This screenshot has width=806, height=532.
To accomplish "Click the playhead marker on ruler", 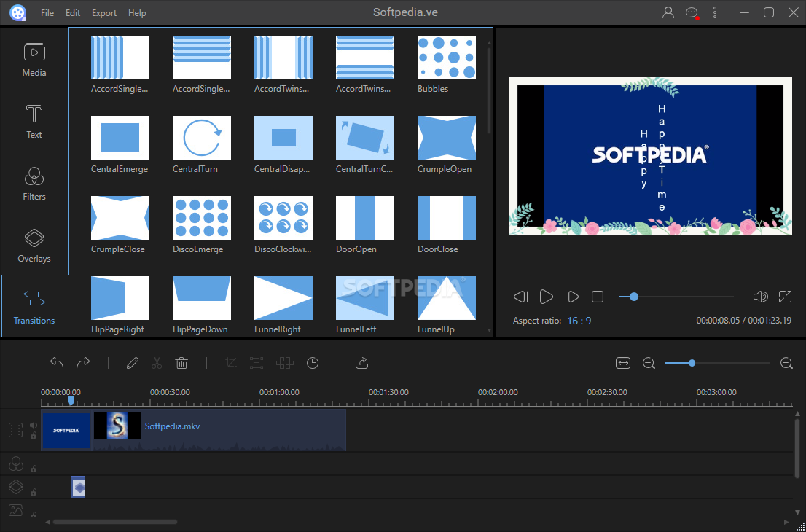I will [x=71, y=400].
